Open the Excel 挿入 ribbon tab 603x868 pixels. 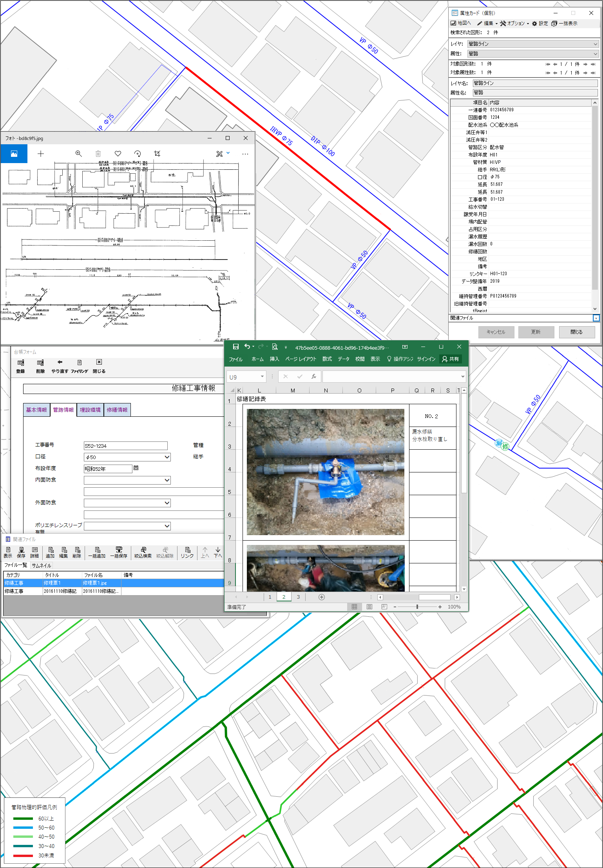(274, 359)
